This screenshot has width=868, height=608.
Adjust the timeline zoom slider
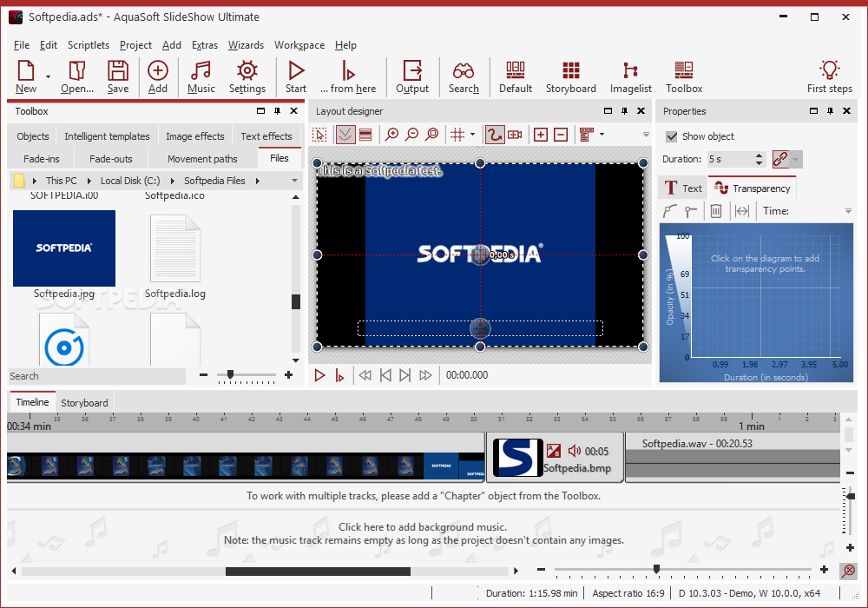click(x=656, y=569)
